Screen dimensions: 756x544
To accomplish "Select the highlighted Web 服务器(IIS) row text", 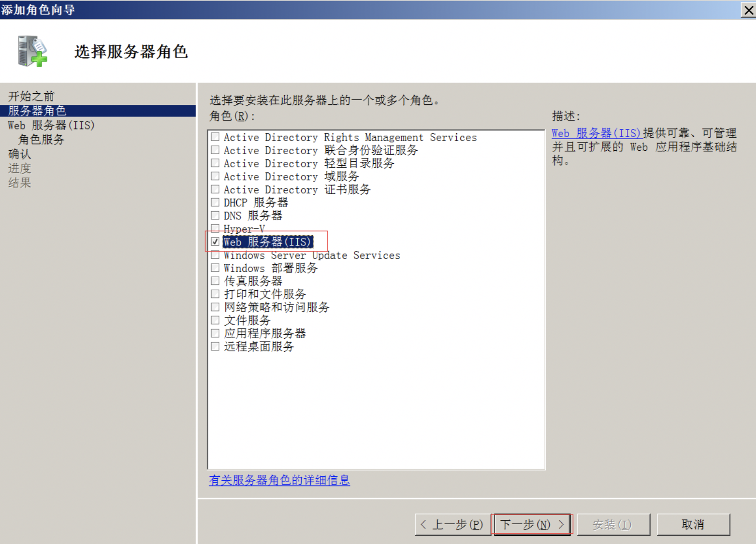I will [x=268, y=242].
